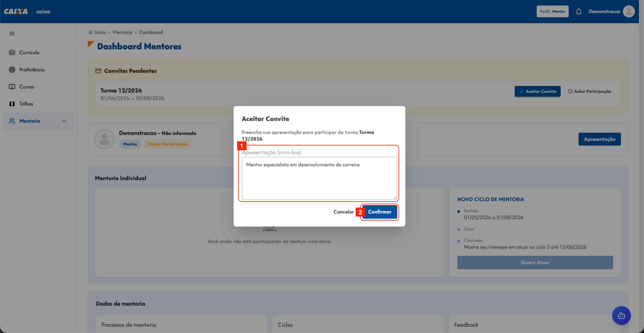Screen dimensions: 644x333
Task: Click the Proficiência target icon
Action: coord(12,70)
